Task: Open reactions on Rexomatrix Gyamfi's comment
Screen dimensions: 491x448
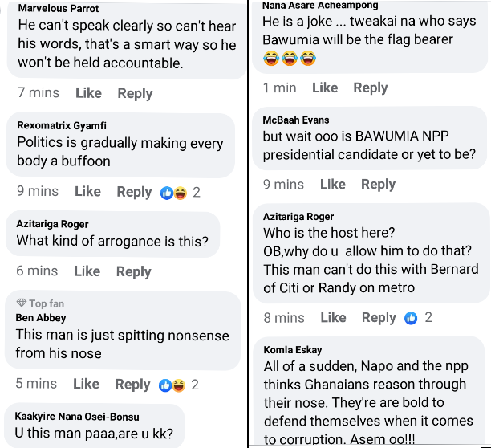Action: pos(180,193)
